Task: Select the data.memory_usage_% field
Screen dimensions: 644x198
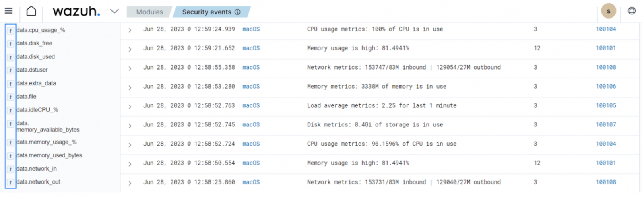Action: pos(46,142)
